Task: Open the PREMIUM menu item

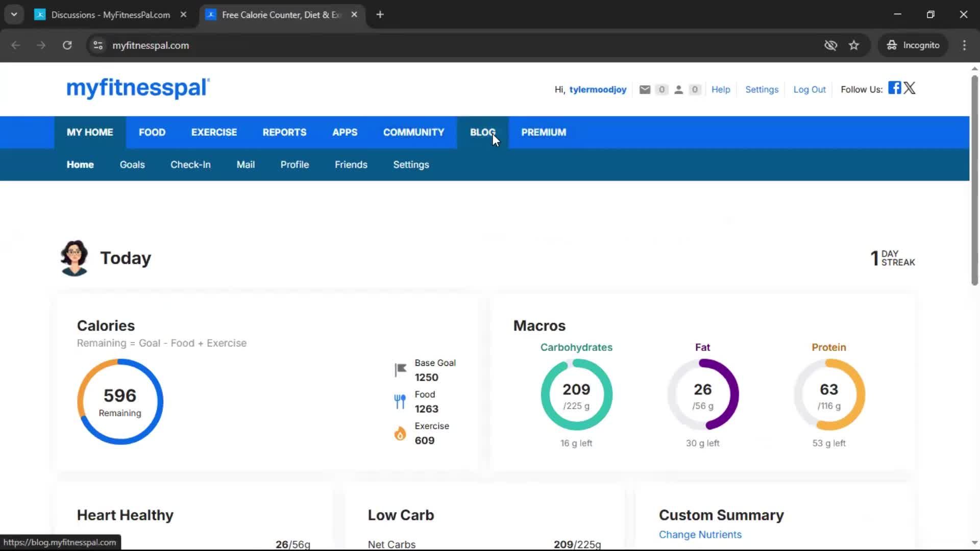Action: (544, 133)
